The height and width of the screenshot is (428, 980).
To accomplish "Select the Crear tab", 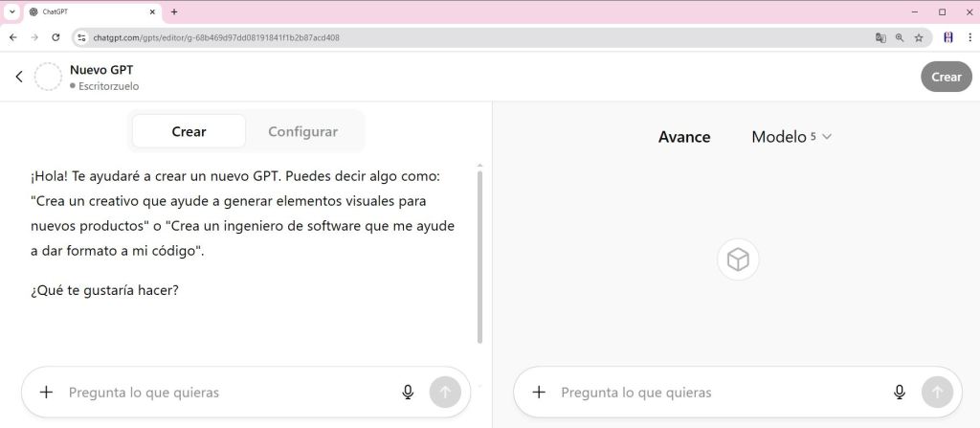I will (189, 131).
